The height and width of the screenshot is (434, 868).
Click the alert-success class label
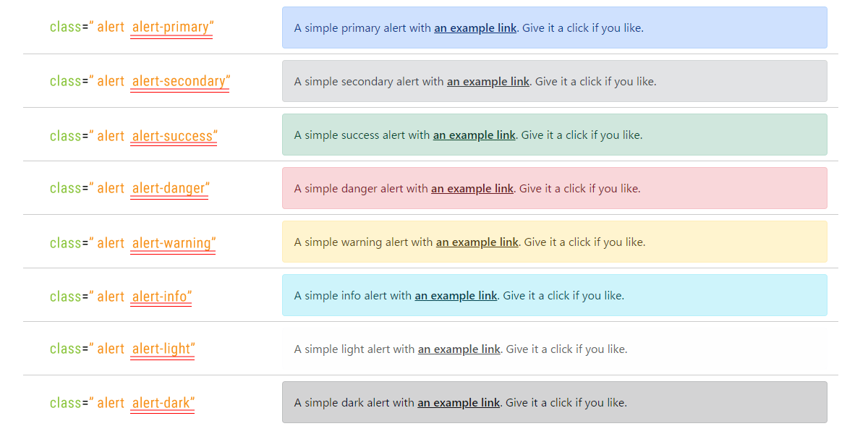click(174, 136)
